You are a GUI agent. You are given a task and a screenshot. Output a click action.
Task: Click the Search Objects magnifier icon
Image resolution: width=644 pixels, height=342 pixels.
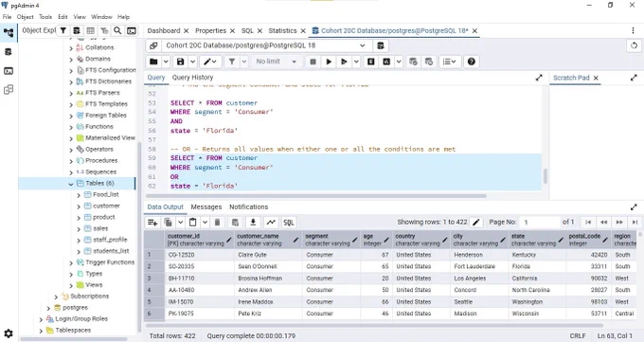[x=117, y=31]
